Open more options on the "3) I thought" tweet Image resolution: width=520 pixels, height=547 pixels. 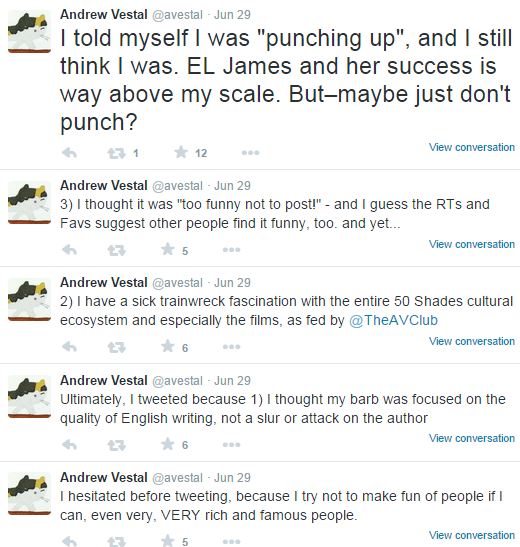pyautogui.click(x=231, y=250)
